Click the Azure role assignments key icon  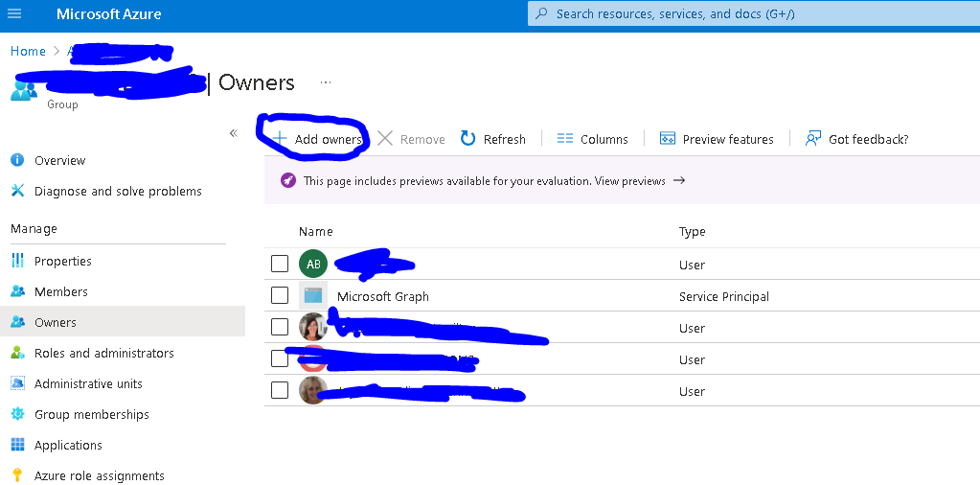(17, 475)
